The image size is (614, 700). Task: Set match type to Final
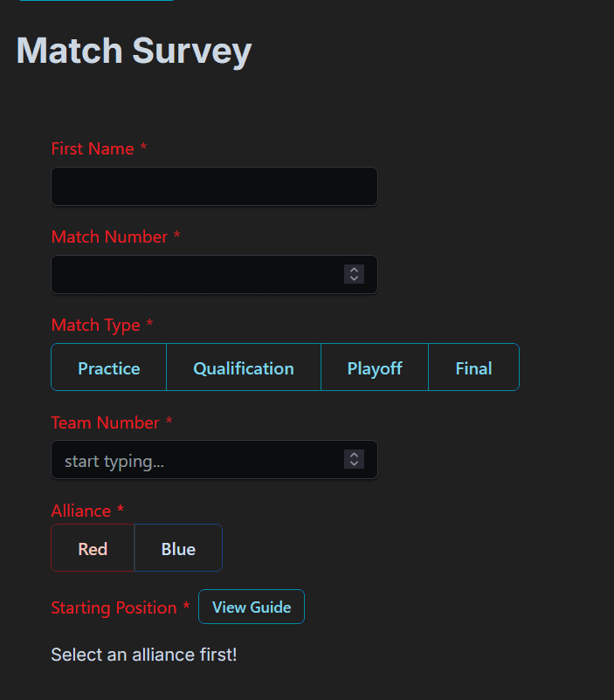point(473,367)
